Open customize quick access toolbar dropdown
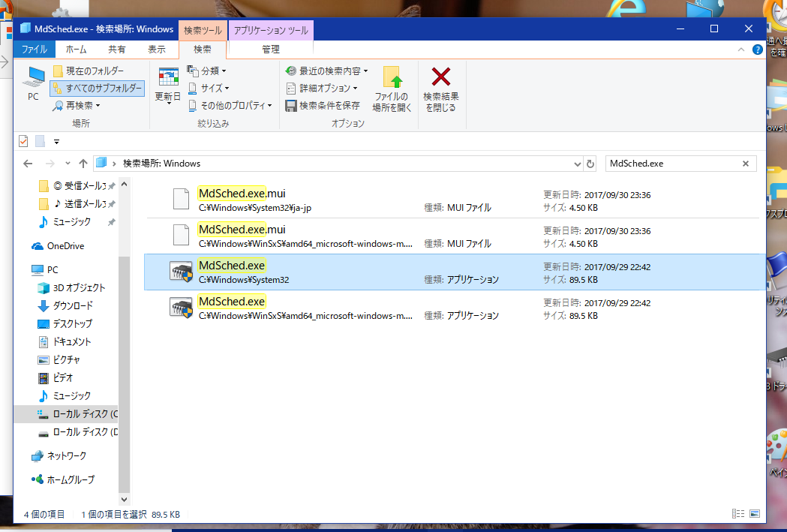The image size is (787, 532). (x=57, y=142)
